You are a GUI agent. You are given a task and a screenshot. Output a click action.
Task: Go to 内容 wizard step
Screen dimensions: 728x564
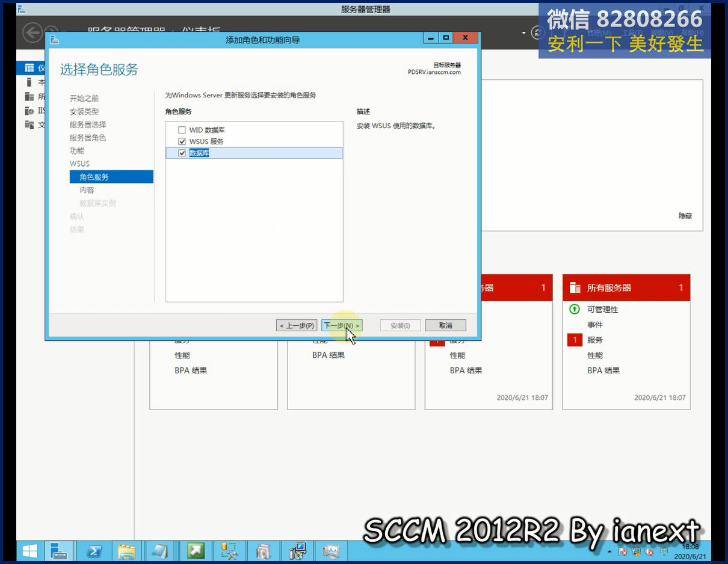87,190
